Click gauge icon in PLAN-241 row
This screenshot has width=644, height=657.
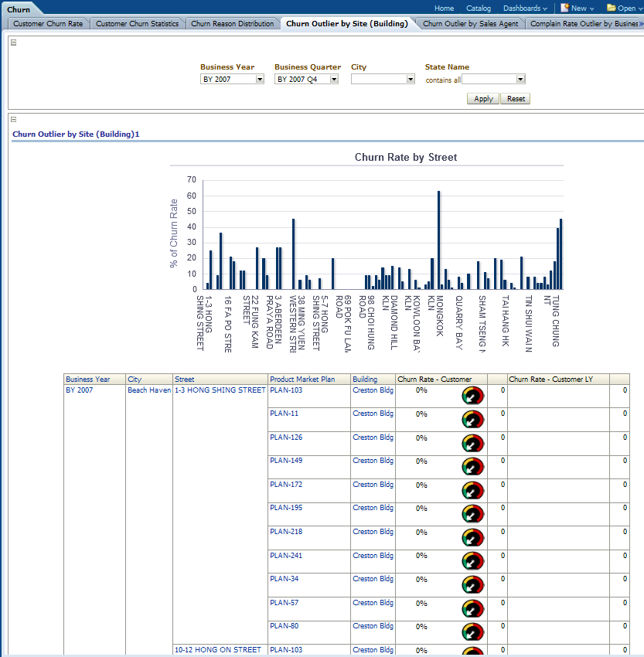click(x=472, y=561)
